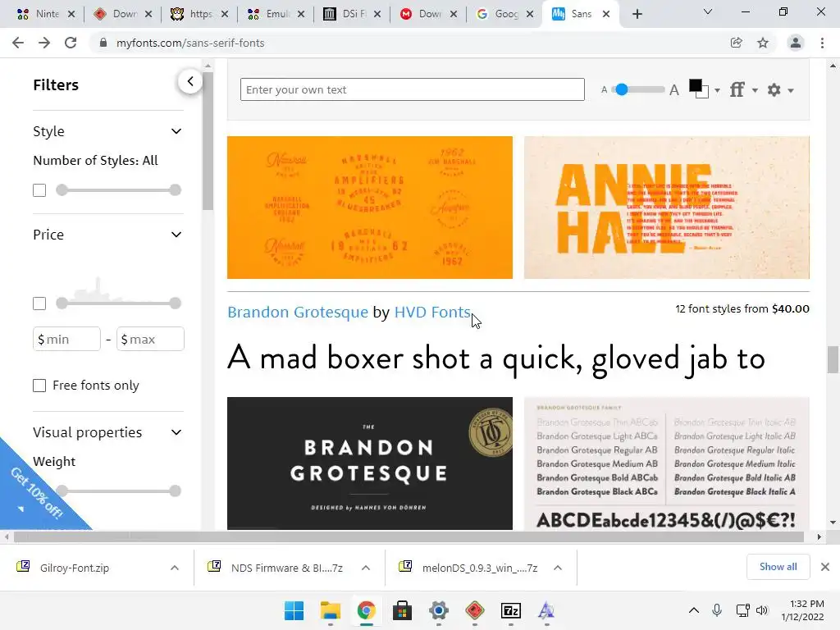
Task: Open File Explorer from the taskbar
Action: click(x=330, y=610)
